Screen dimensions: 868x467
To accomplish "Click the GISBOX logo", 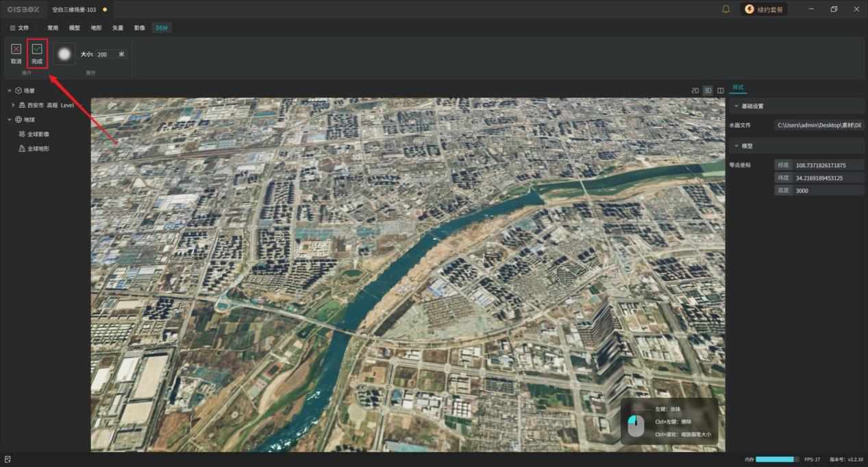I will coord(23,10).
